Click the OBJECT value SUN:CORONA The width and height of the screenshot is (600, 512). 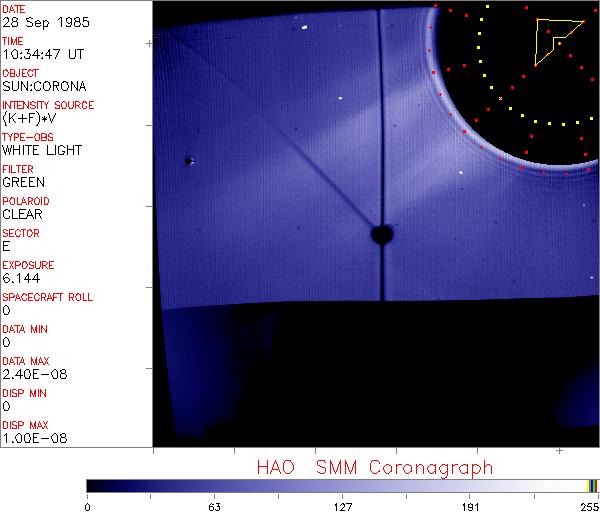coord(44,87)
